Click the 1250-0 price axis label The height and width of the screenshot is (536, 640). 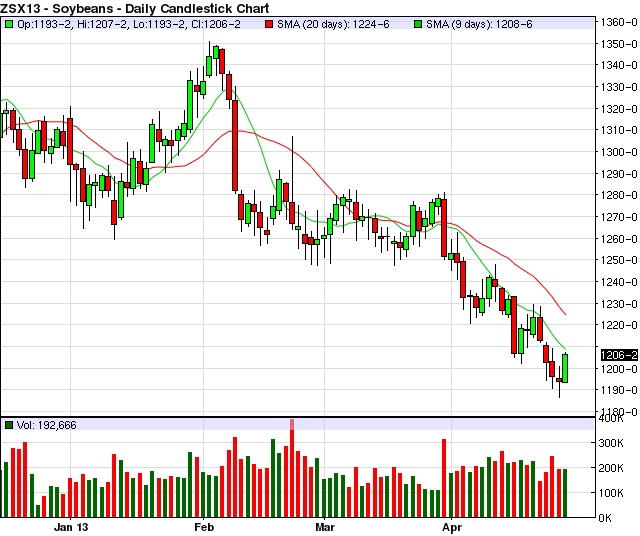(x=619, y=260)
